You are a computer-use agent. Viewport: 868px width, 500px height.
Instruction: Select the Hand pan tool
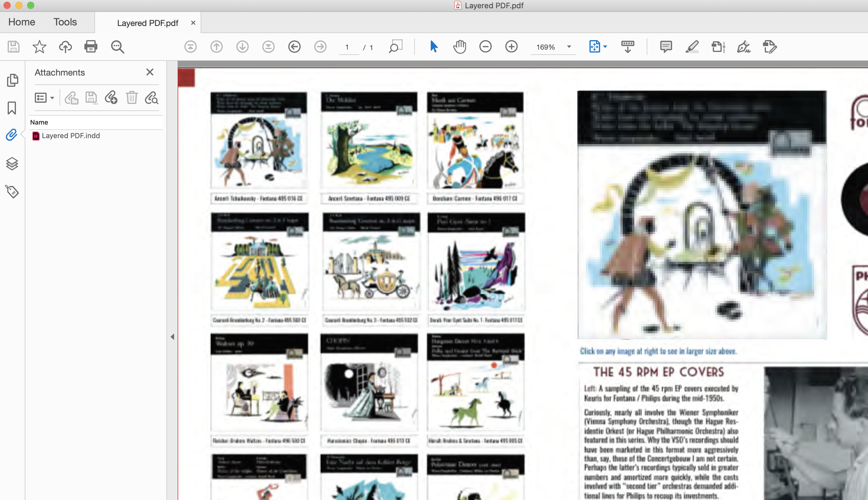pyautogui.click(x=459, y=46)
